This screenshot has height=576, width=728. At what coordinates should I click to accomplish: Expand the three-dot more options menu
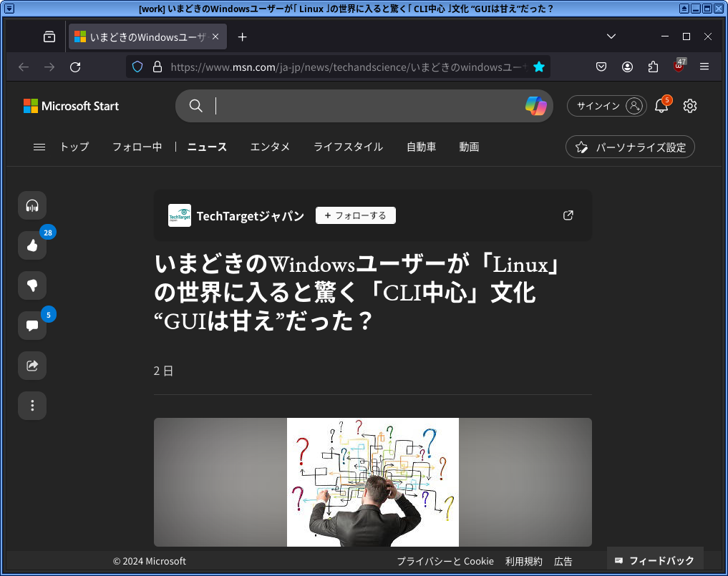[31, 406]
